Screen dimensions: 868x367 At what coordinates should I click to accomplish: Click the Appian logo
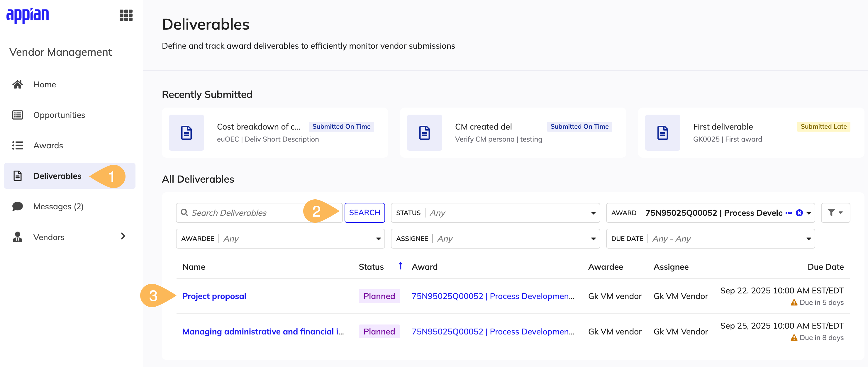[28, 16]
